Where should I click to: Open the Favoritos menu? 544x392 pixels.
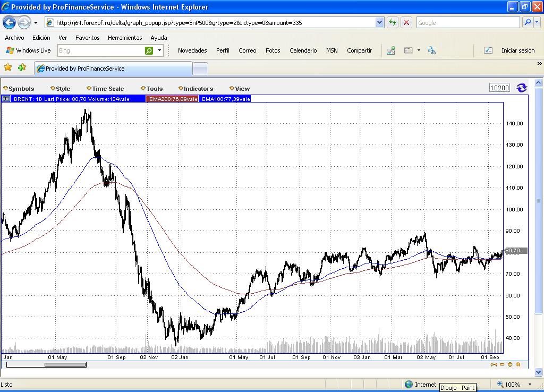click(x=88, y=38)
